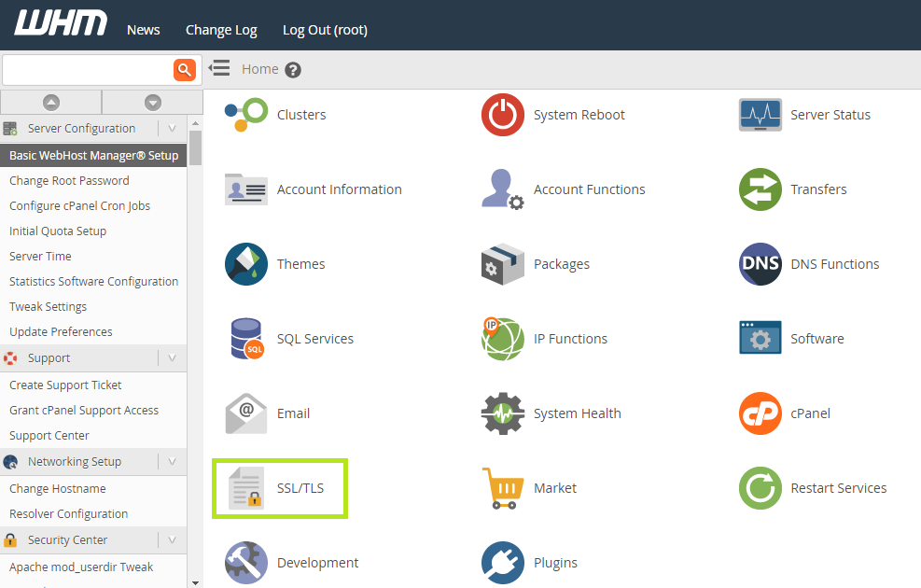Click the System Reboot power icon
This screenshot has height=588, width=921.
click(x=503, y=115)
